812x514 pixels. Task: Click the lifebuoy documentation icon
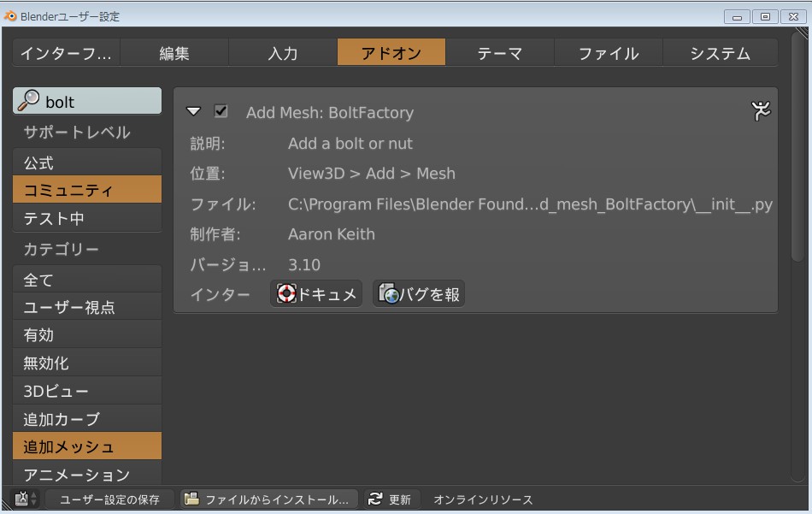point(285,293)
